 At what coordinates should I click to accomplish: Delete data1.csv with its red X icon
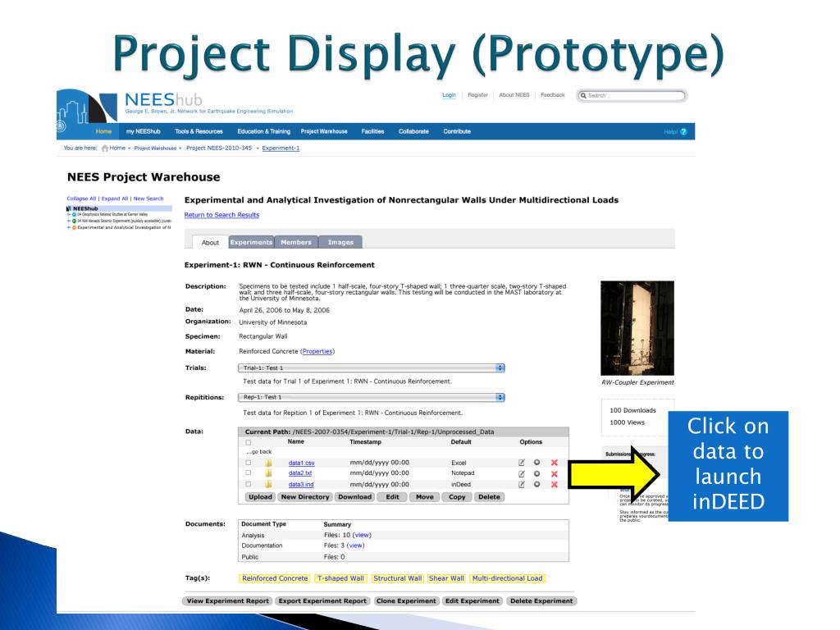[555, 463]
